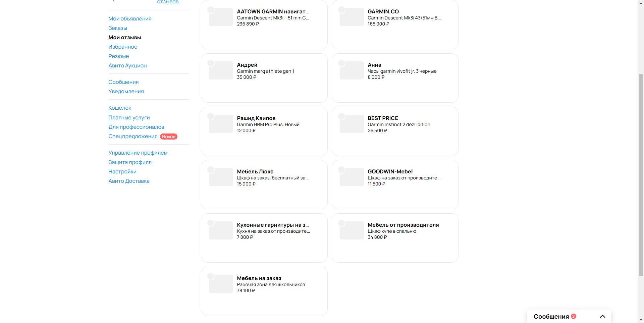Click the Анна listing thumbnail
Viewport: 644px width, 323px height.
tap(352, 70)
